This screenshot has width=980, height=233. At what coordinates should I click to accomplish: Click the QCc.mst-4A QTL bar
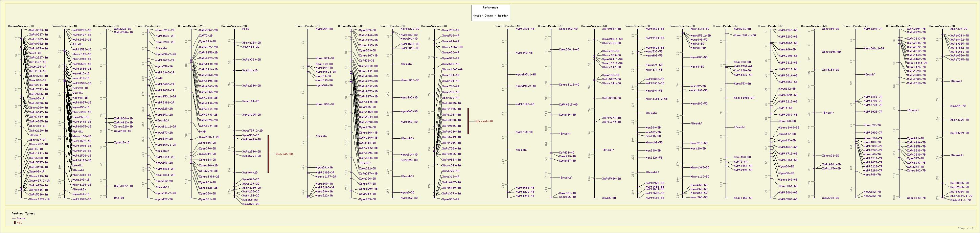pos(468,121)
